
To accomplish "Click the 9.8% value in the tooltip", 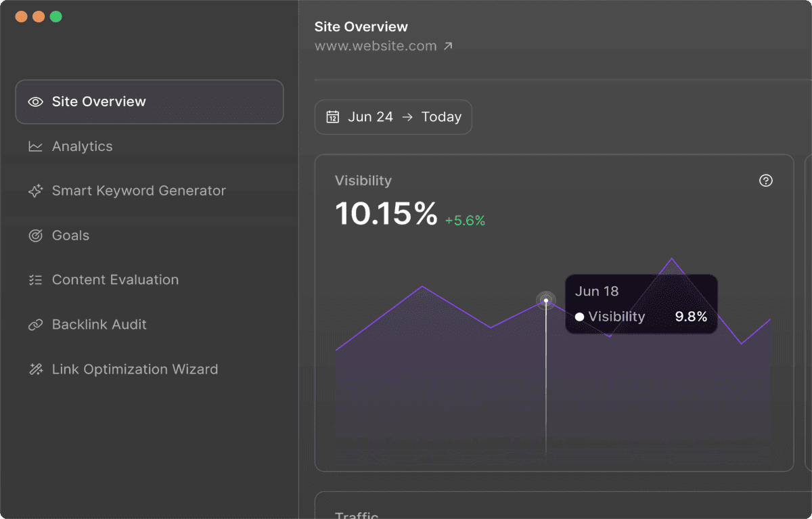I will tap(691, 317).
